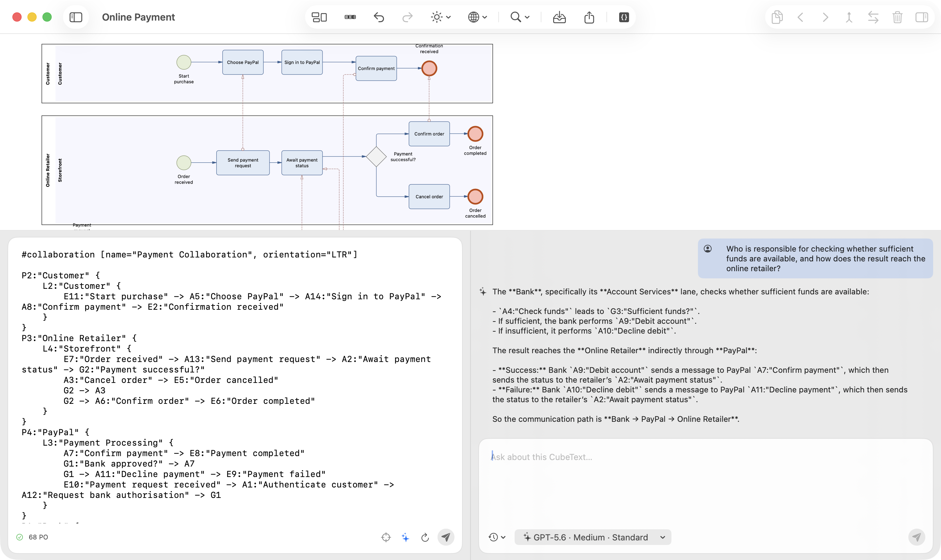The image size is (941, 560).
Task: Click the user question bubble in chat
Action: point(815,258)
